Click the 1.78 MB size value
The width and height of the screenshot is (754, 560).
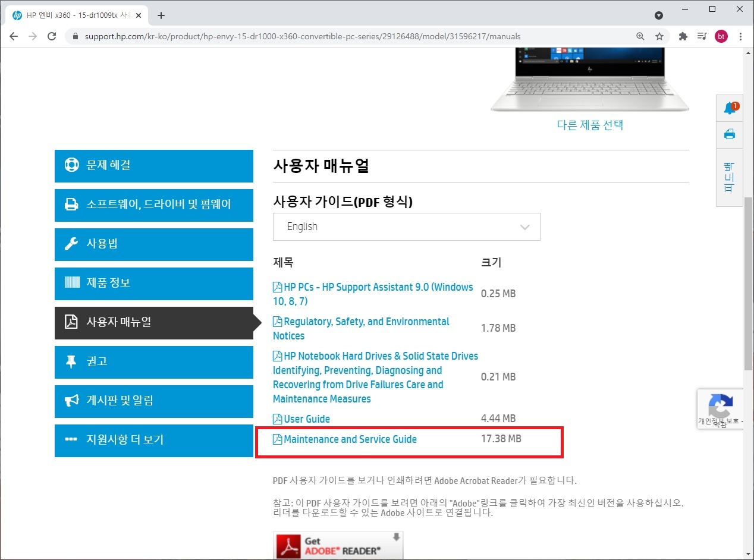point(498,329)
